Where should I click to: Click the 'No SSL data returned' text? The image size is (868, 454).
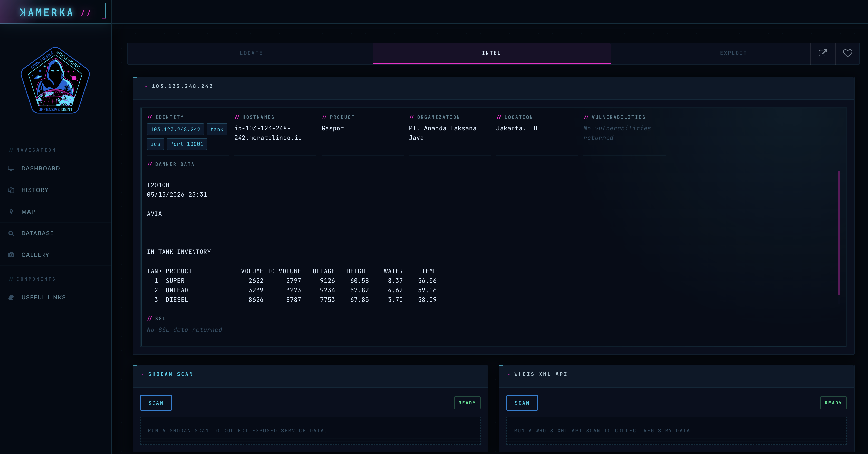coord(184,330)
